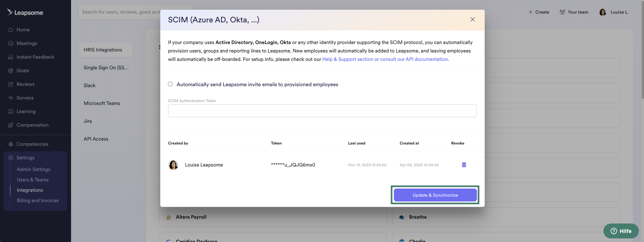Click the Create button in header

click(539, 12)
